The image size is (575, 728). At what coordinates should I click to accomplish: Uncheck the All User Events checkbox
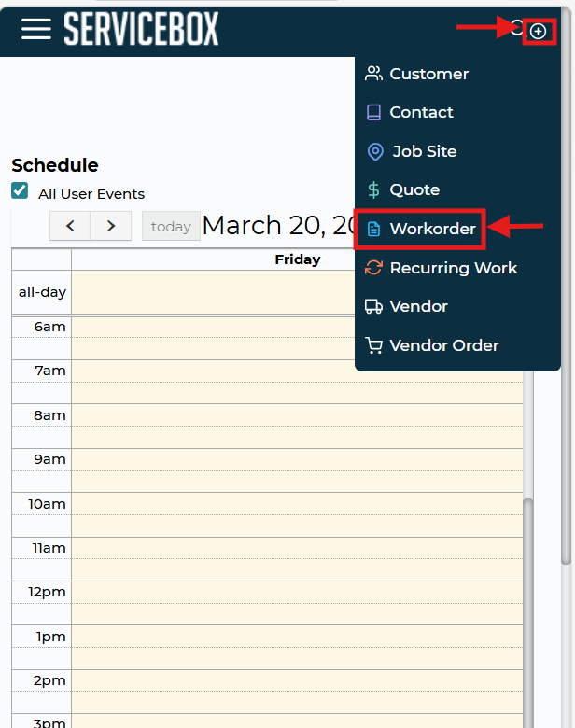[x=20, y=191]
